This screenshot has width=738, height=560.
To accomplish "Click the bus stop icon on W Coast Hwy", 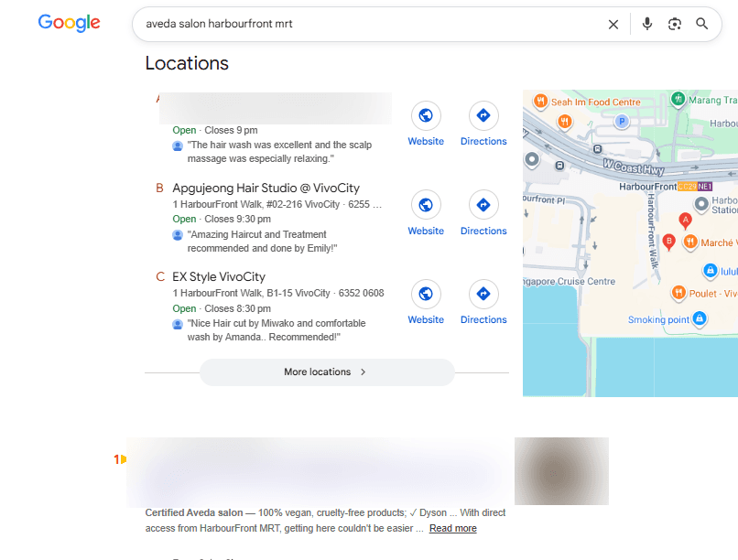I will (597, 149).
